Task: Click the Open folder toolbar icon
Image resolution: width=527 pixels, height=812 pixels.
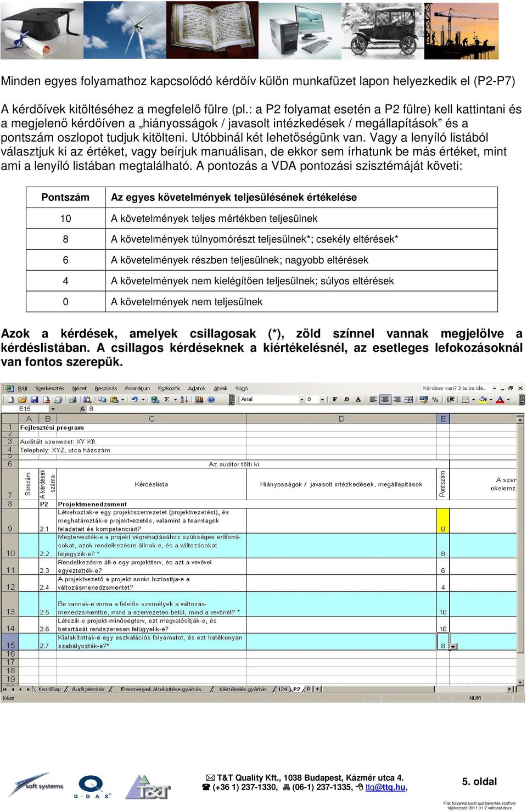Action: click(23, 400)
